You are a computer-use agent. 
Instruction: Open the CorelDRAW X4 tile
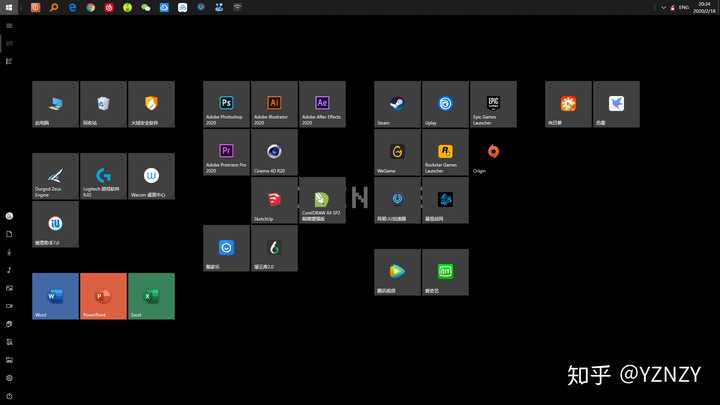point(322,200)
